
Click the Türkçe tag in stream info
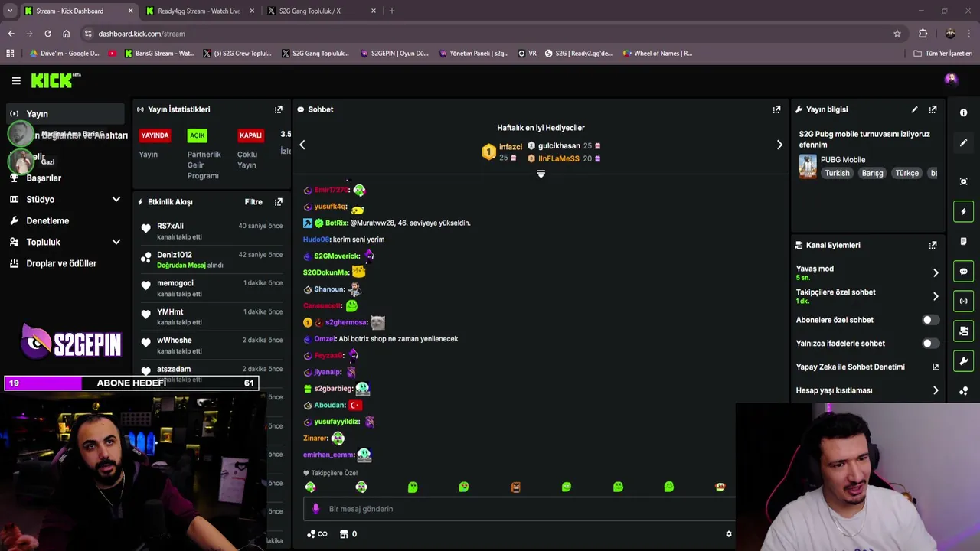(906, 173)
